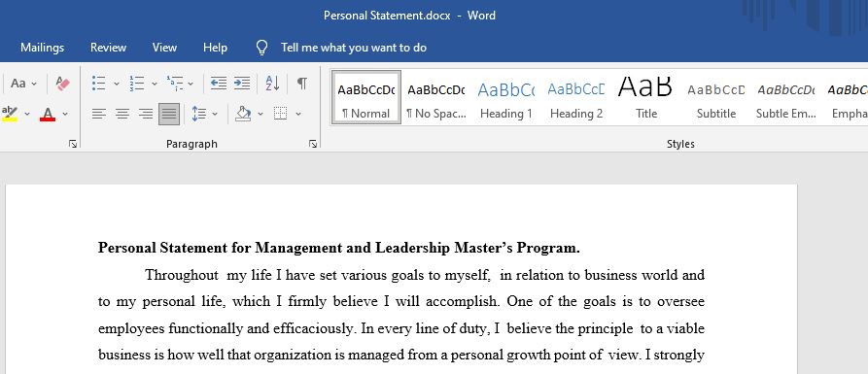Screen dimensions: 868x374
Task: Toggle Justify text alignment
Action: pos(169,114)
